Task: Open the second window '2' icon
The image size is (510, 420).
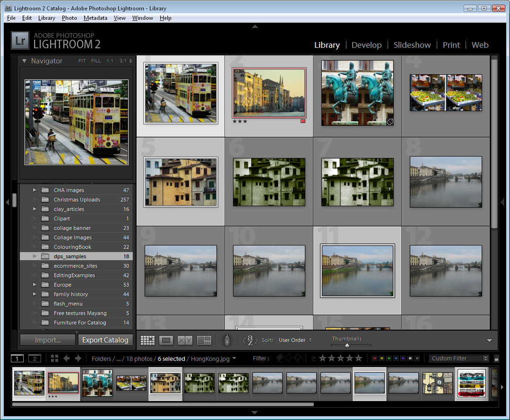Action: point(35,359)
